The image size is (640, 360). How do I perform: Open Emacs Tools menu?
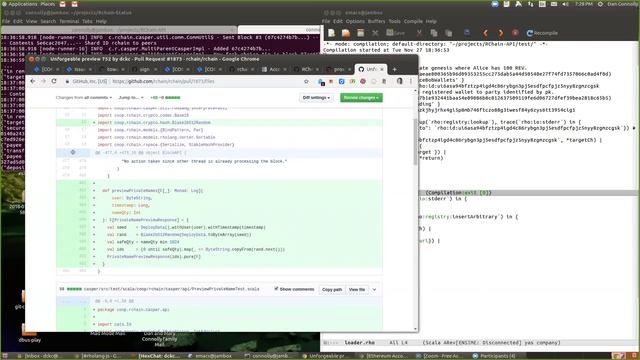point(394,21)
